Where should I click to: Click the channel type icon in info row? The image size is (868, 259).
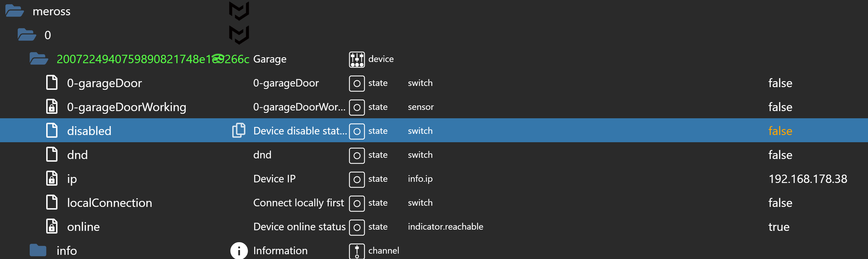click(356, 251)
